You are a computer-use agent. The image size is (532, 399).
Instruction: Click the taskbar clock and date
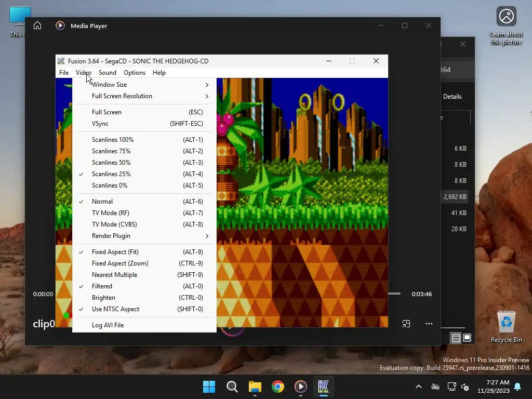[x=494, y=387]
